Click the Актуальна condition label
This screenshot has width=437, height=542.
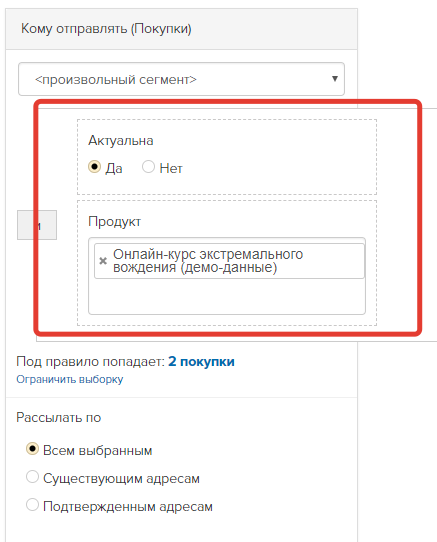121,141
